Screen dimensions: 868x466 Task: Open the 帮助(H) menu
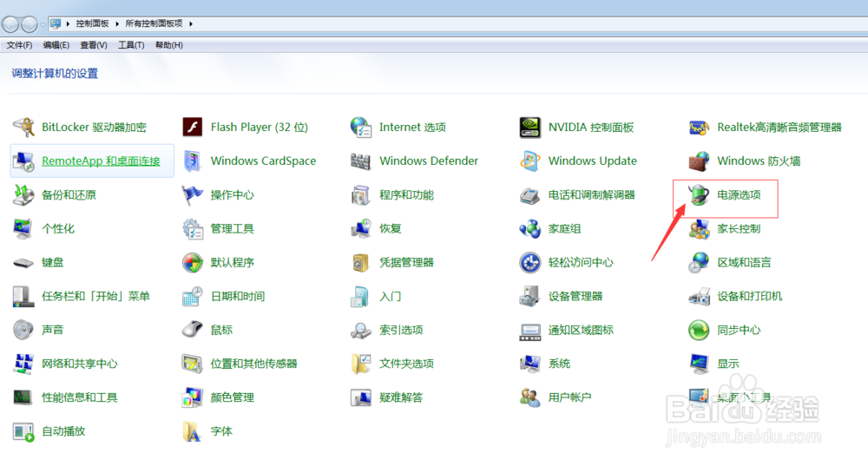tap(169, 45)
